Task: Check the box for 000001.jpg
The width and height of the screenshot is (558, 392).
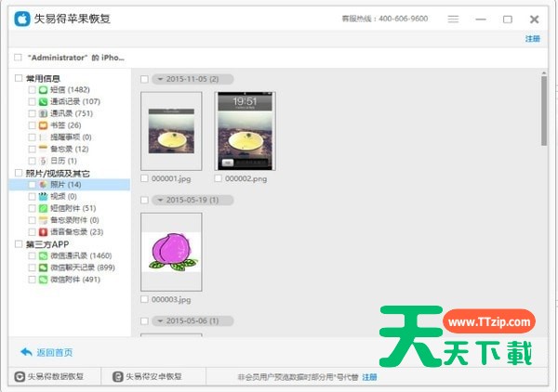Action: [144, 178]
